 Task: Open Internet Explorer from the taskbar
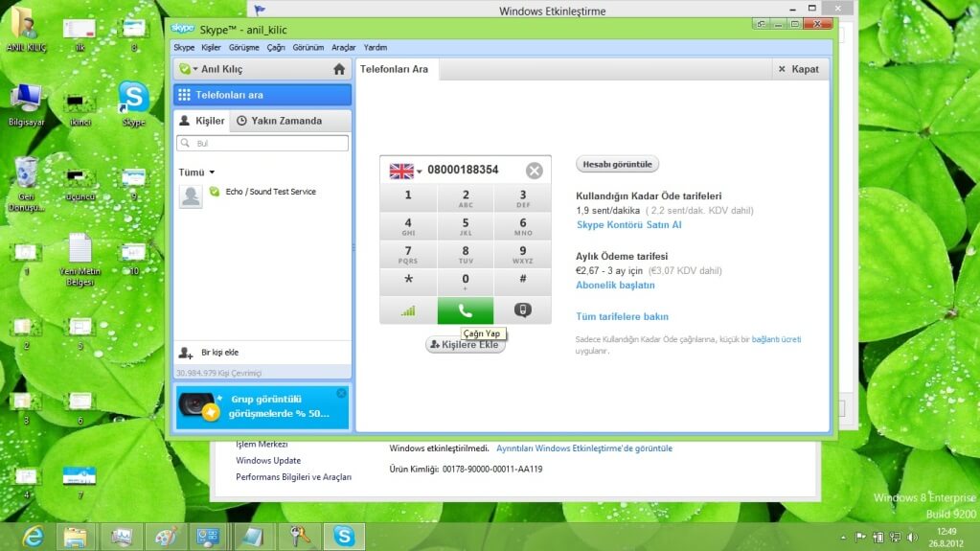pyautogui.click(x=33, y=537)
